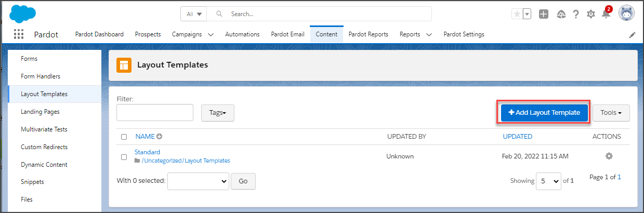This screenshot has height=213, width=644.
Task: Click the search magnifier icon
Action: 220,14
